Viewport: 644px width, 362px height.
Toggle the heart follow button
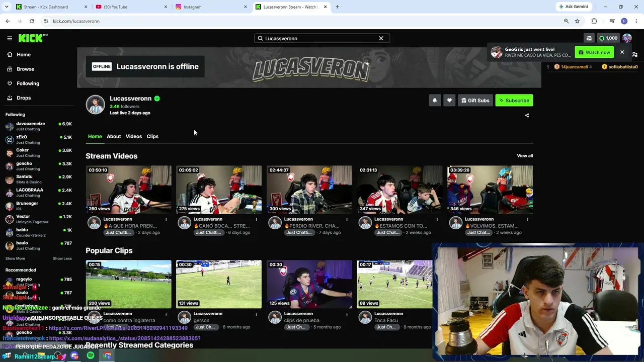click(449, 101)
